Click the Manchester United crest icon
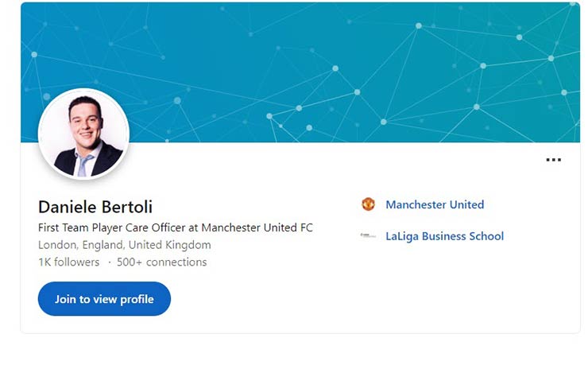Image resolution: width=588 pixels, height=369 pixels. point(368,204)
